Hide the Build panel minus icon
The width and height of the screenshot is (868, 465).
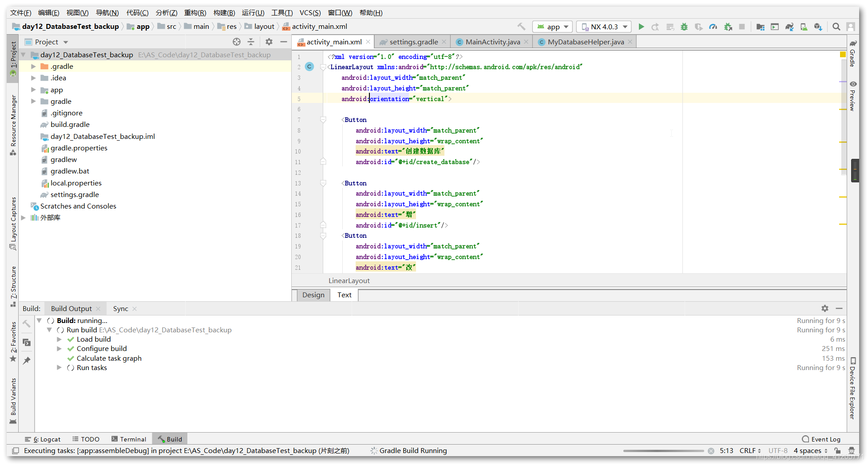click(839, 308)
